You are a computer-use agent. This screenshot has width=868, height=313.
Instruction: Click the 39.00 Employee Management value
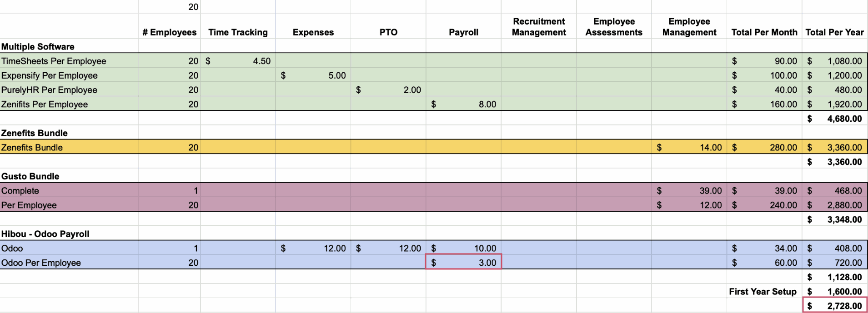pos(689,191)
